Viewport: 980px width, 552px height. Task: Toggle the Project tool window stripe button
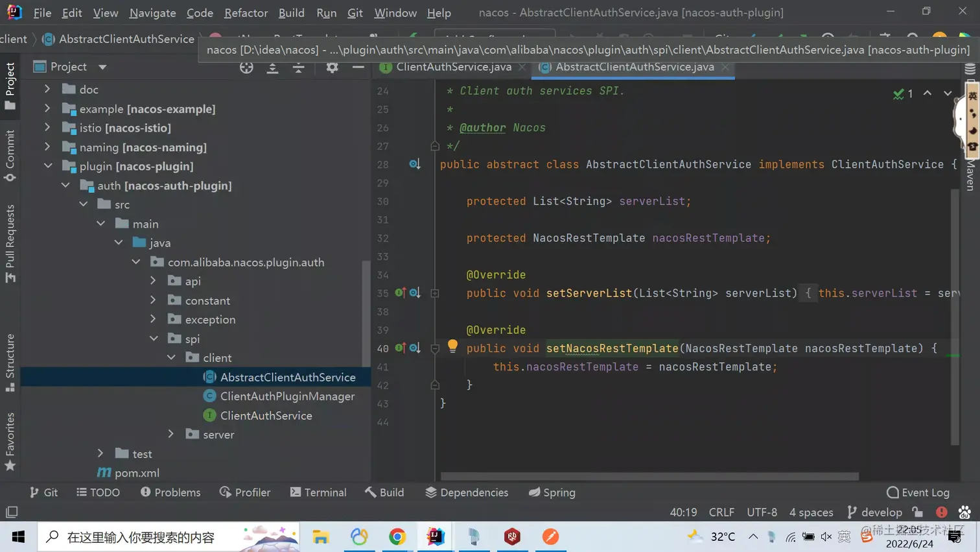pos(10,86)
